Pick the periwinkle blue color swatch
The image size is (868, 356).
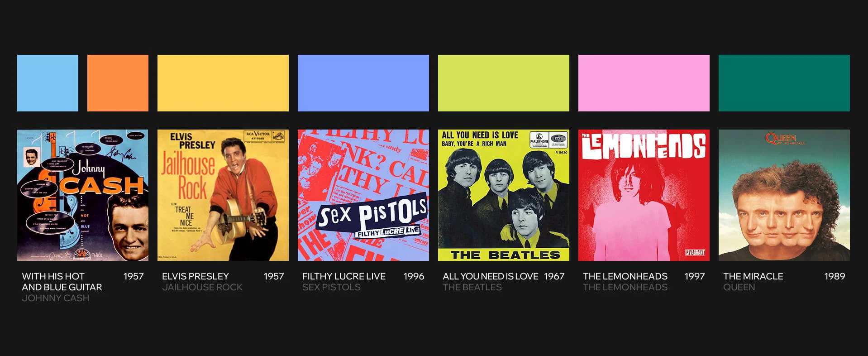click(x=363, y=83)
